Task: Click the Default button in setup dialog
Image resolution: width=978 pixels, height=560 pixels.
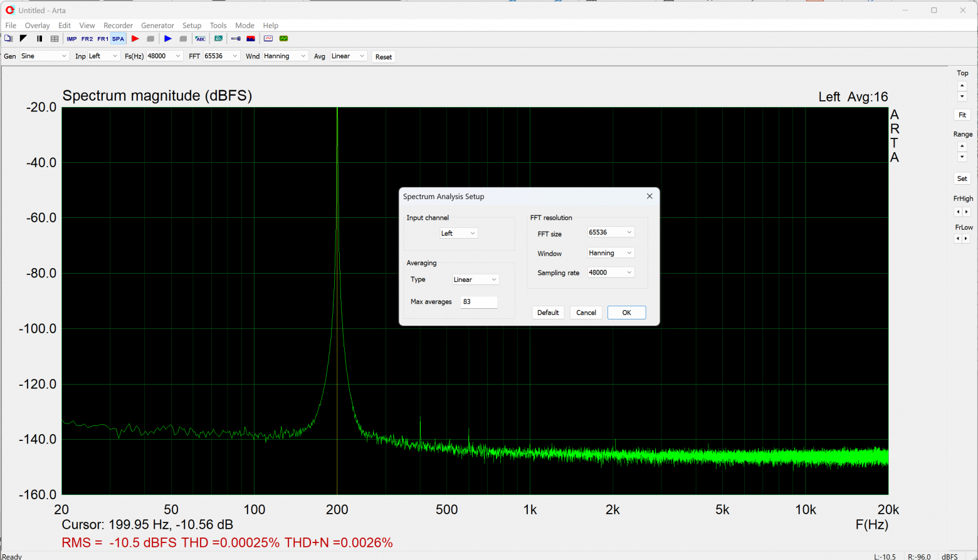Action: coord(548,313)
